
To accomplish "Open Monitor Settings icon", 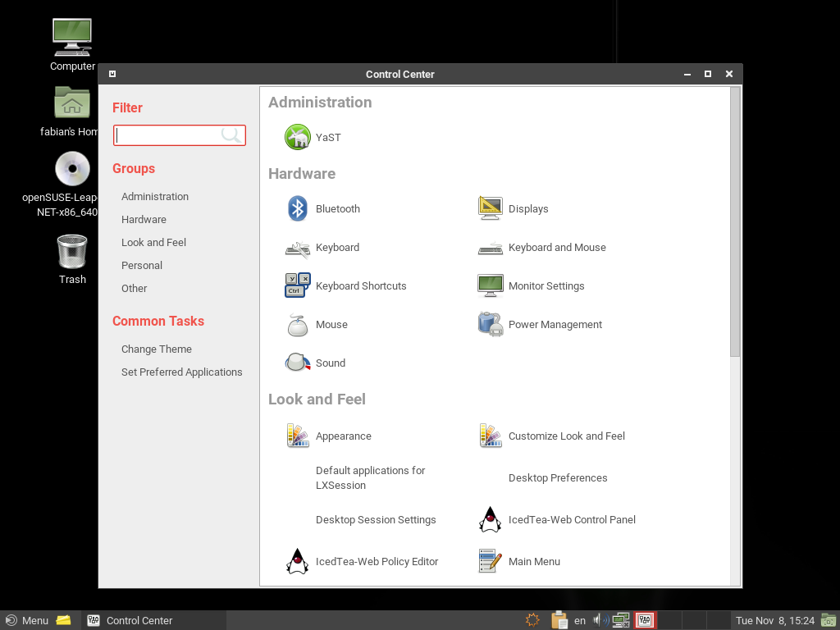I will click(491, 285).
